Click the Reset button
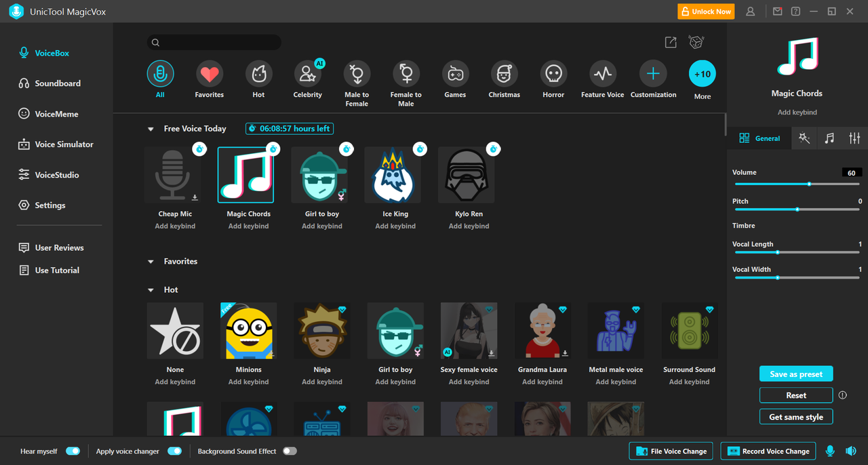Screen dimensions: 868x465 click(x=796, y=396)
